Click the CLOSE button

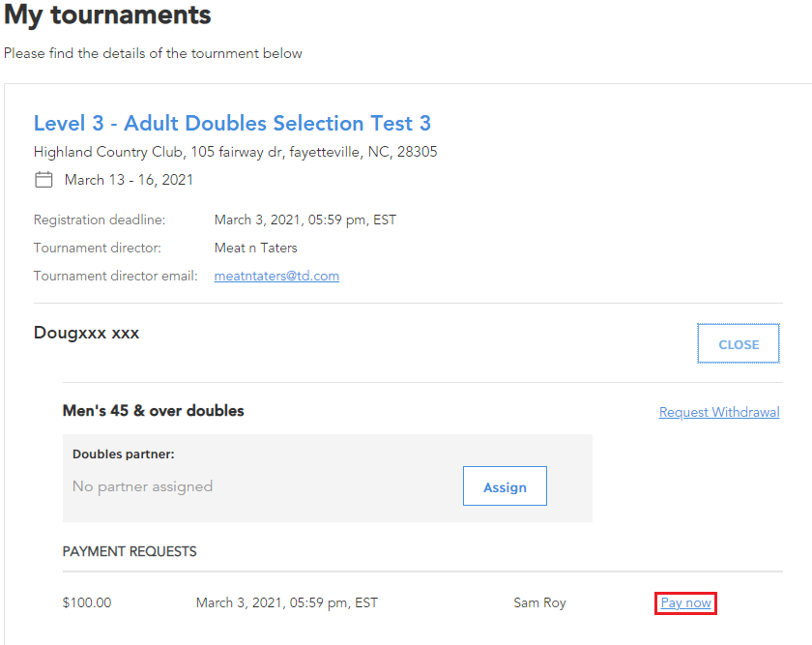(739, 344)
